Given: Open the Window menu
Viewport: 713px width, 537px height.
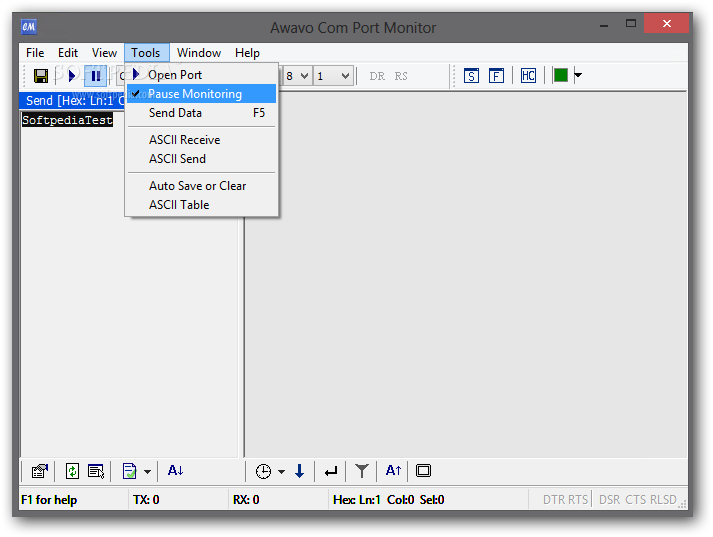Looking at the screenshot, I should pyautogui.click(x=199, y=53).
